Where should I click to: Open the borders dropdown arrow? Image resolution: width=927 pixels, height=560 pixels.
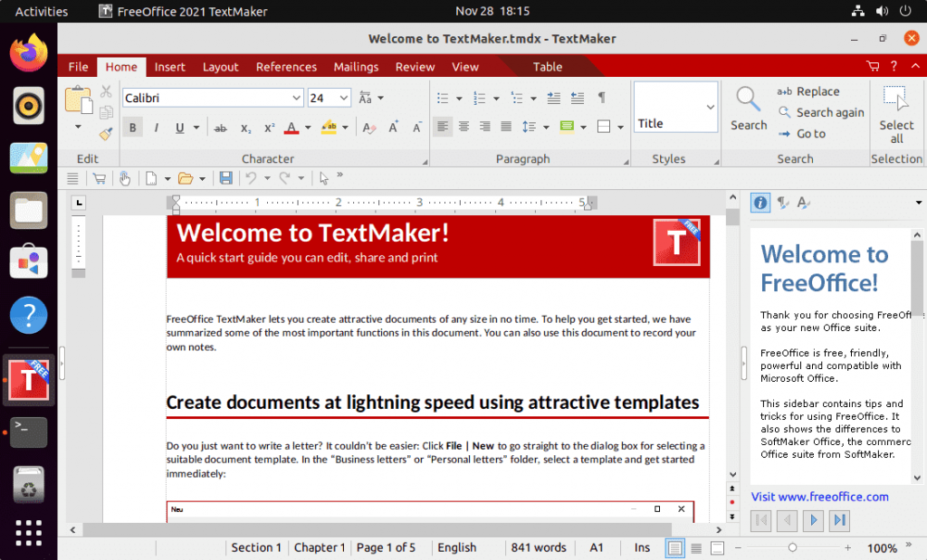620,127
